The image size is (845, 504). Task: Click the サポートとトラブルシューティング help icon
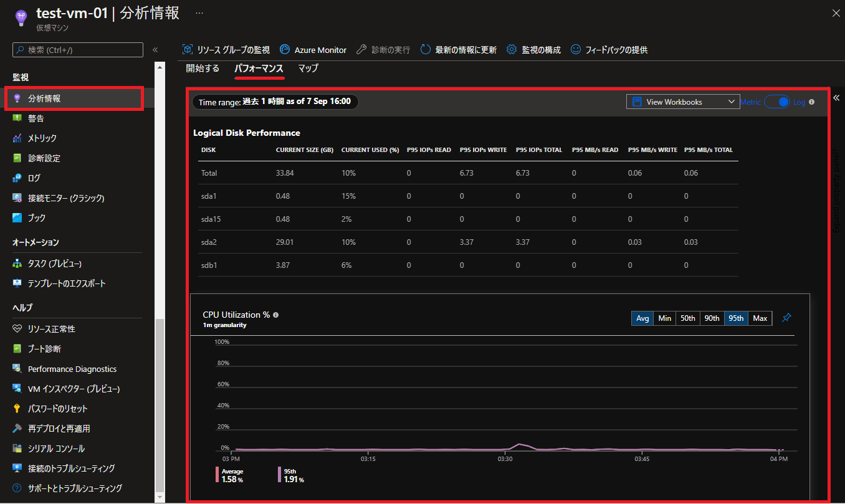click(17, 488)
